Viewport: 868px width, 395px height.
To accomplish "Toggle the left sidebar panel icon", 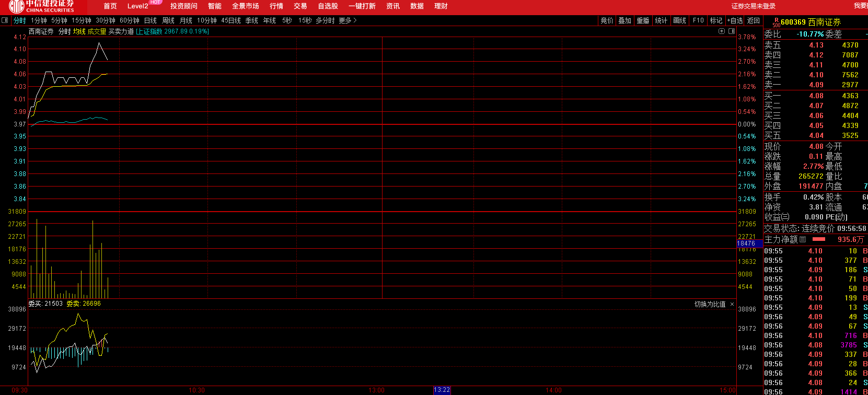I will [x=5, y=20].
